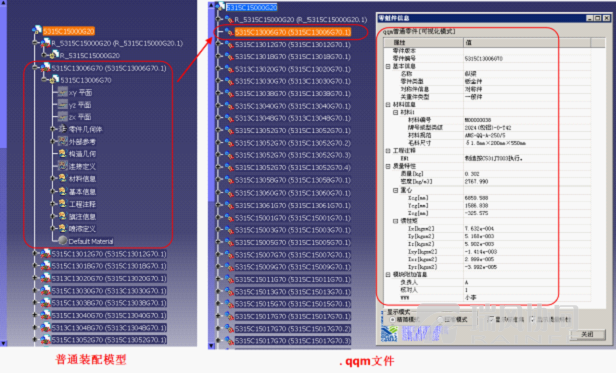Viewport: 616px width, 373px height.
Task: Click the icon beside 5315C13012G70 in right tree
Action: (x=229, y=44)
